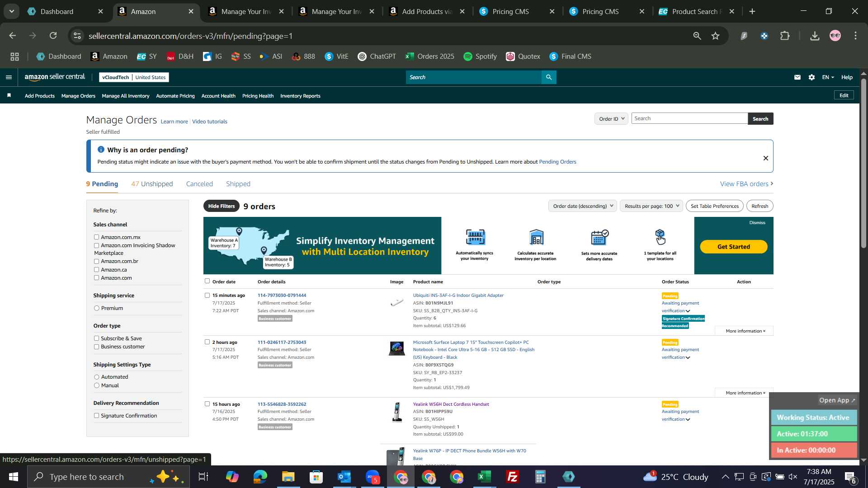The width and height of the screenshot is (868, 488).
Task: Select the Manual shipping settings radio
Action: click(x=96, y=385)
